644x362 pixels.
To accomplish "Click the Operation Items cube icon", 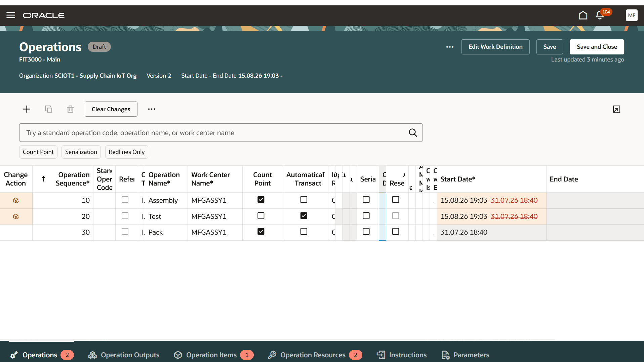I will point(178,355).
